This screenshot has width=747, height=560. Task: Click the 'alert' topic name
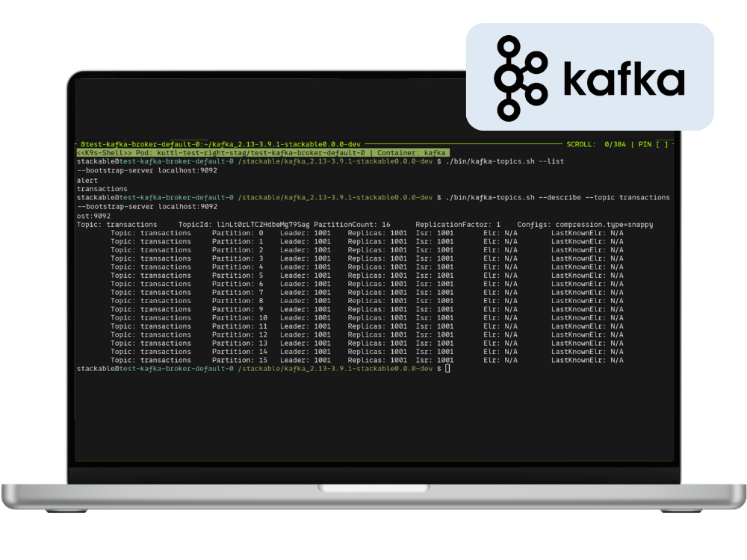click(x=87, y=181)
